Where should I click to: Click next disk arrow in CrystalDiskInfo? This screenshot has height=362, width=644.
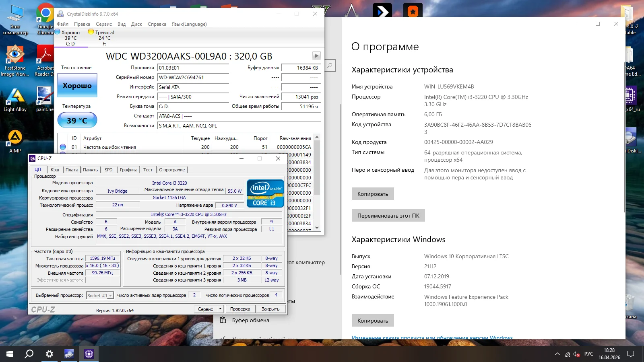[x=316, y=56]
